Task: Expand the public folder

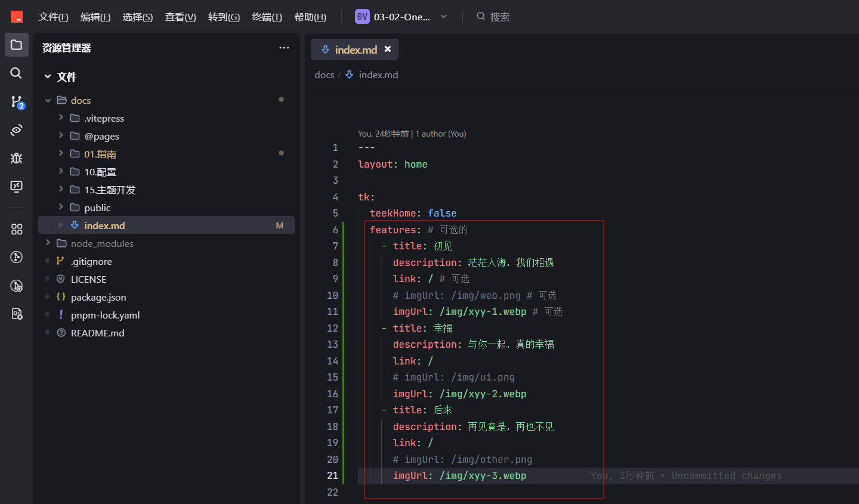Action: coord(61,207)
